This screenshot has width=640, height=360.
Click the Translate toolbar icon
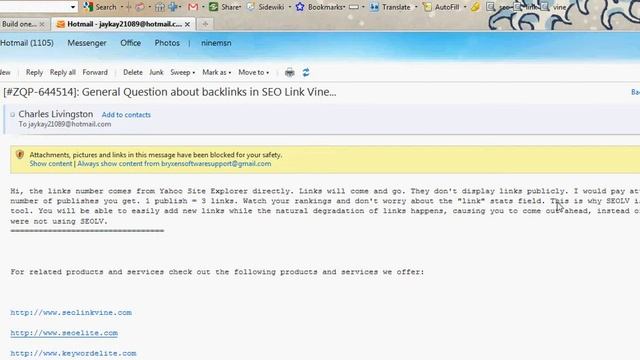374,7
